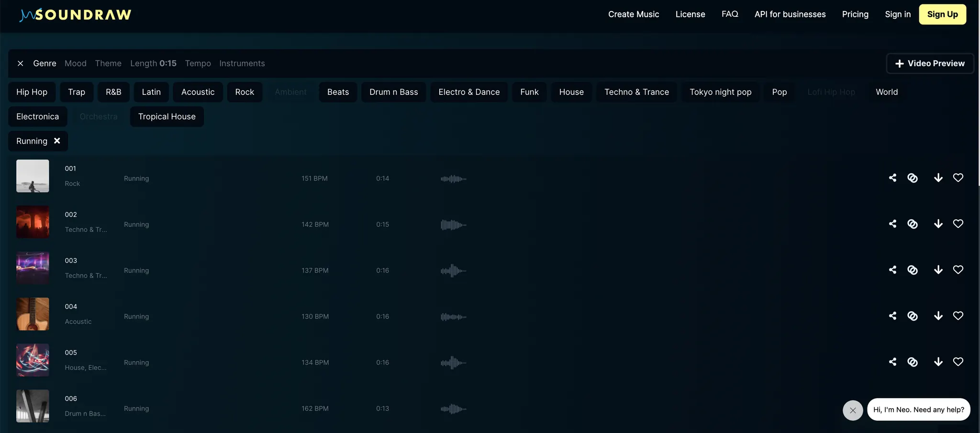Open the Video Preview button
Screen dimensions: 980x433
[930, 63]
